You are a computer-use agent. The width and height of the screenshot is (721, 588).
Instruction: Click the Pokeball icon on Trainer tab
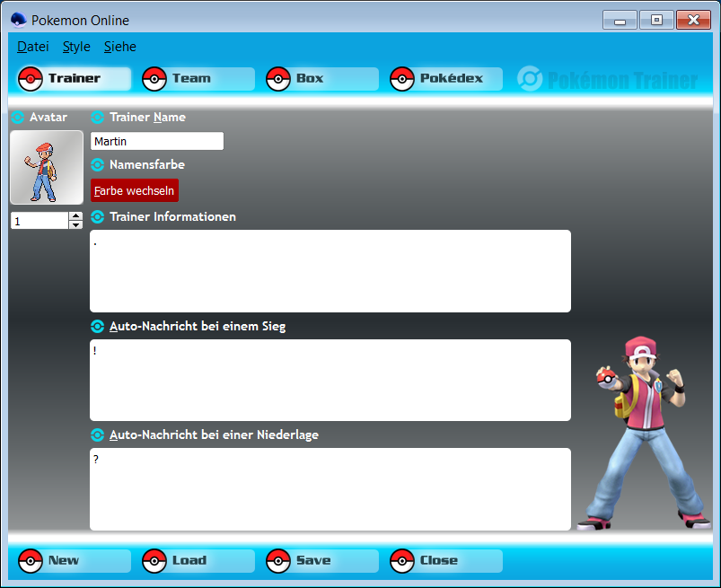tap(31, 79)
